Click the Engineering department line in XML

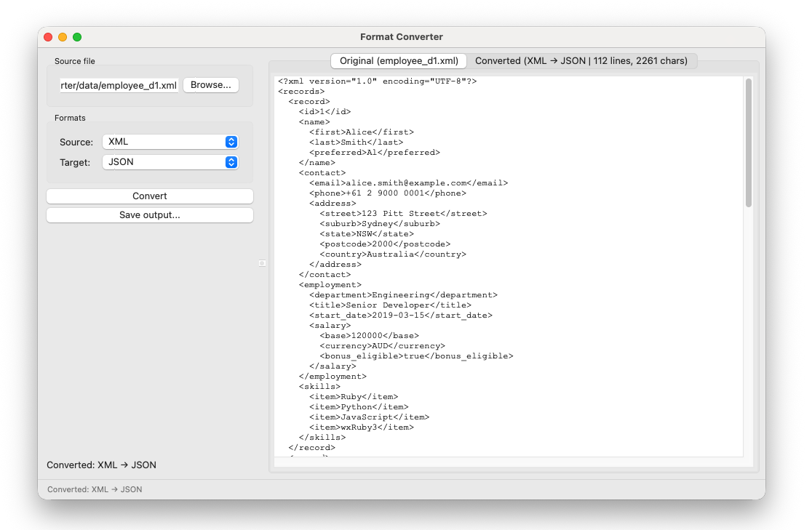403,295
